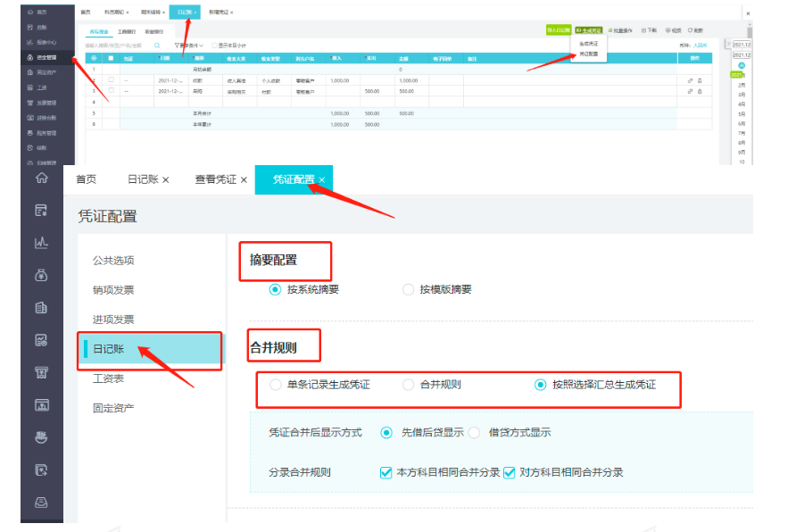Click green 导入日记账 button
796x532 pixels.
point(559,30)
